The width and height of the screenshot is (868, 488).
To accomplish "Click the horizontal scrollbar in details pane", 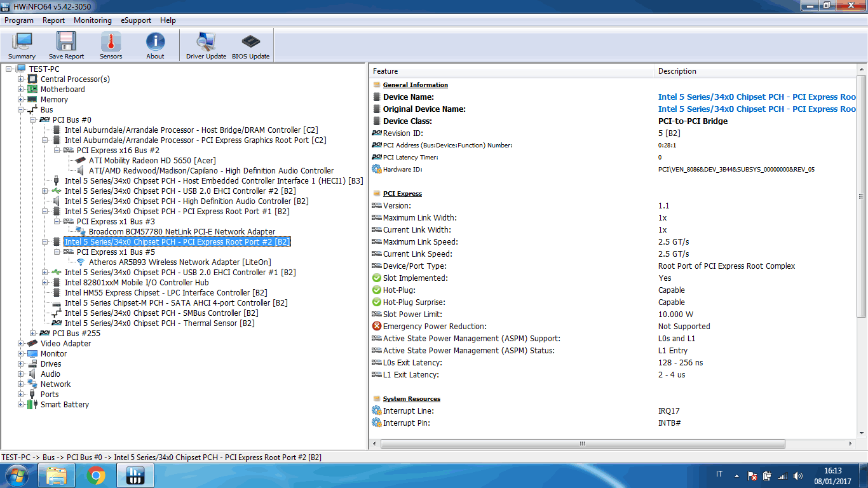I will (x=581, y=444).
